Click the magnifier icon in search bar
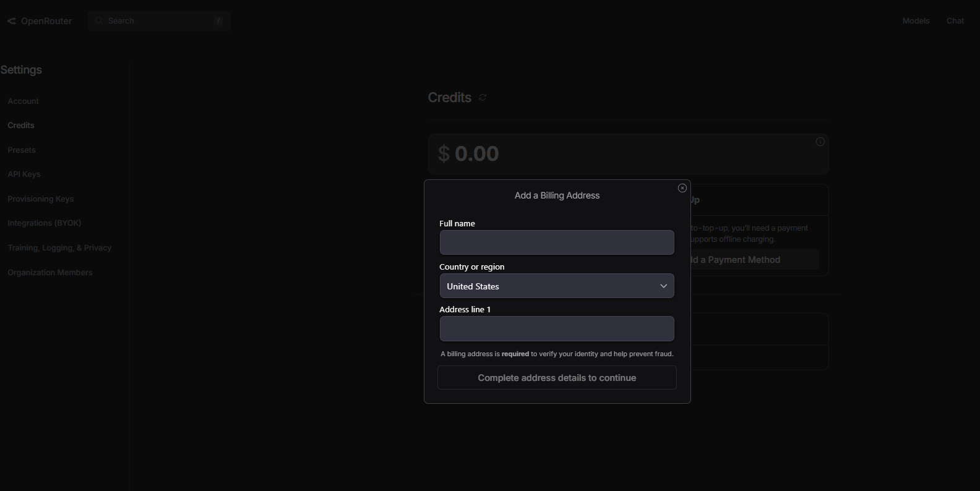Viewport: 980px width, 491px height. tap(99, 21)
